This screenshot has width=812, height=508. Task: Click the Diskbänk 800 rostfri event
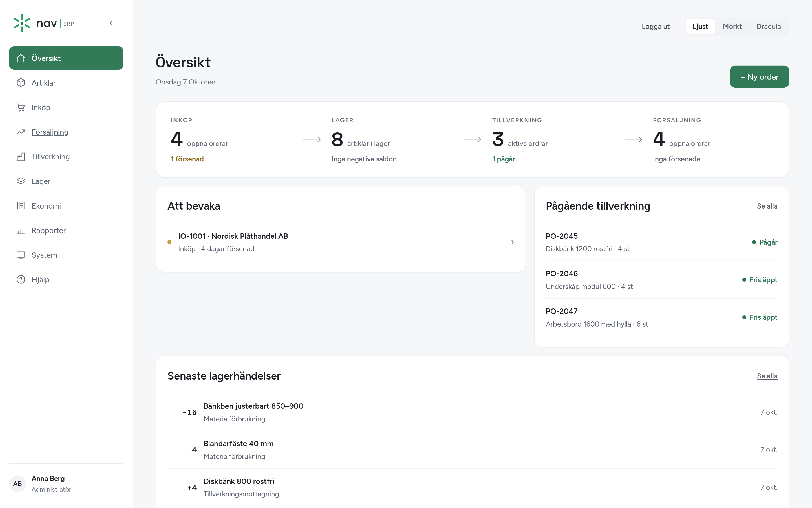coord(473,487)
